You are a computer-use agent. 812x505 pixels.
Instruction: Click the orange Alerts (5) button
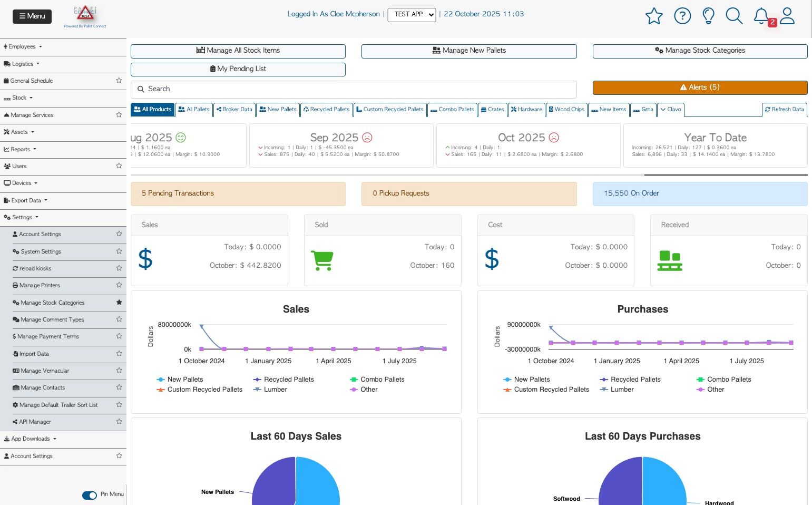[700, 88]
